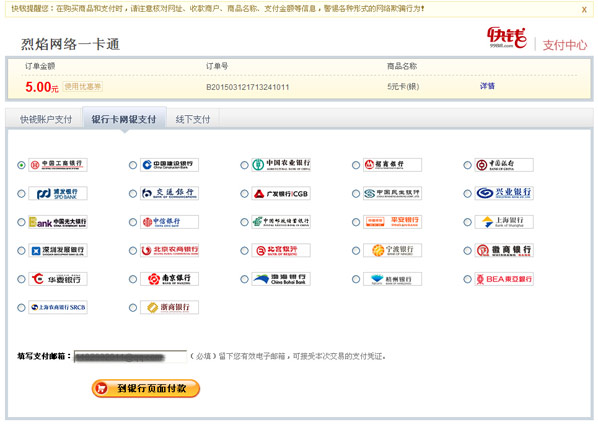Choose the 广发银行 CGB logo
Image resolution: width=598 pixels, height=427 pixels.
[281, 193]
